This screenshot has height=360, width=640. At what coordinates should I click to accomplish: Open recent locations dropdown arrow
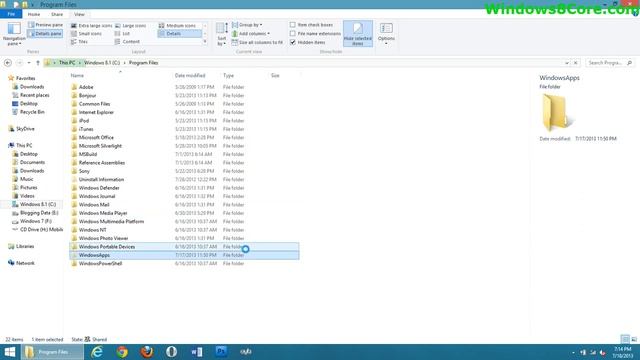(29, 63)
